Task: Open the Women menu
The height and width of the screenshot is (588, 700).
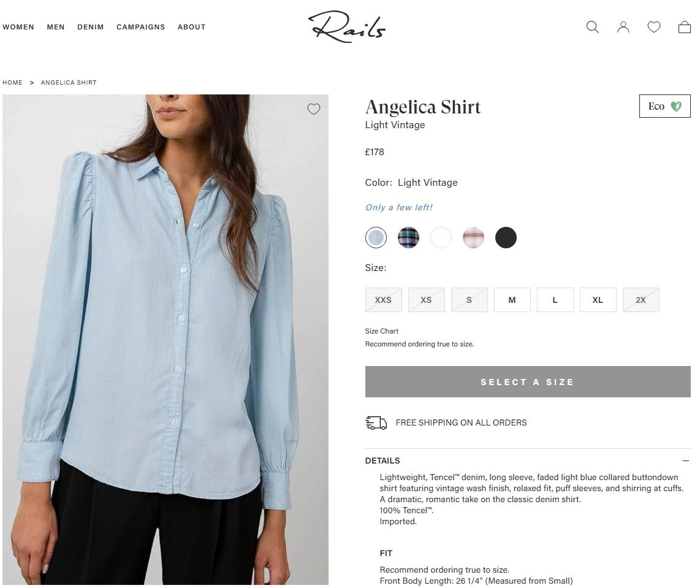Action: pos(18,27)
